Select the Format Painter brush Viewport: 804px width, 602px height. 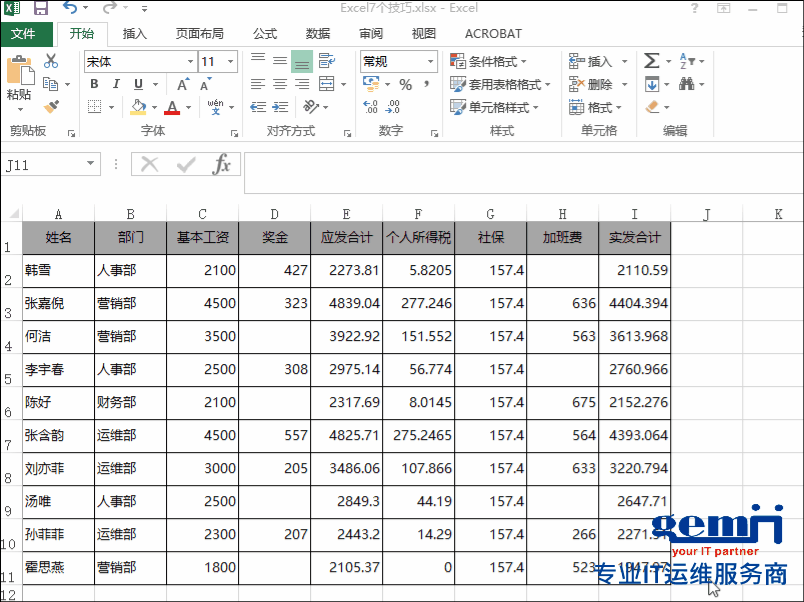[51, 105]
